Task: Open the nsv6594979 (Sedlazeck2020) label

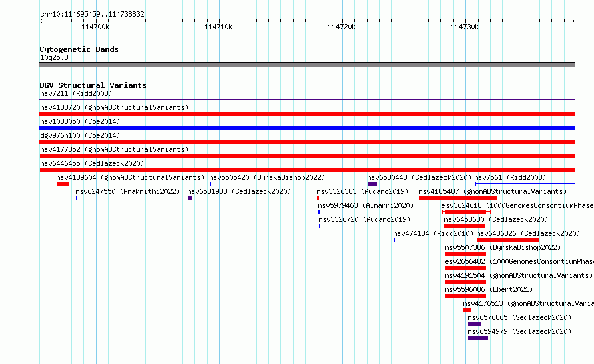Action: pos(519,331)
